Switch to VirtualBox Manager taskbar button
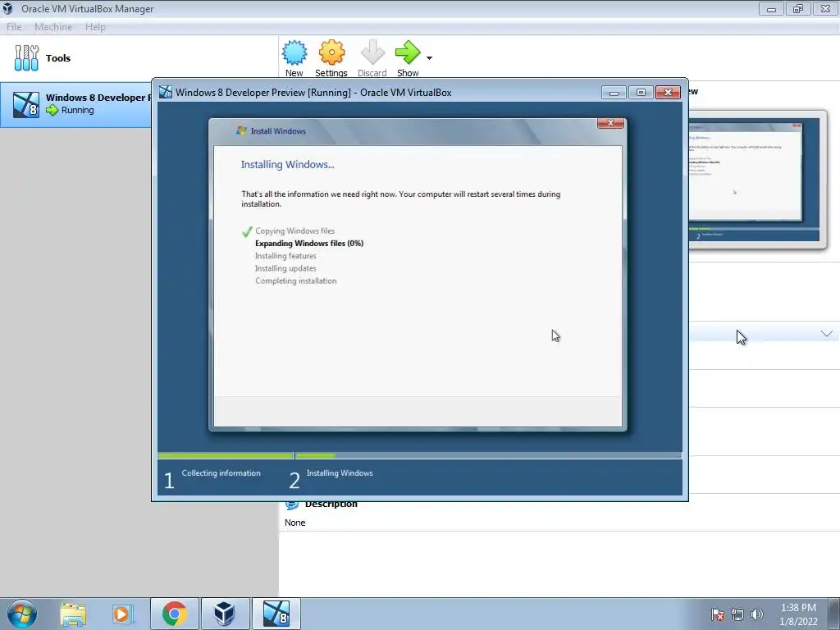 tap(225, 614)
